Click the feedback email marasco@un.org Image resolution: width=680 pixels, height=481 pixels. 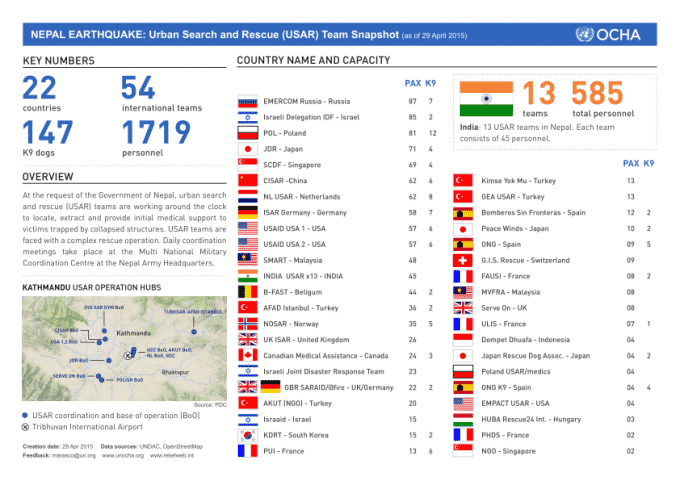tap(74, 455)
